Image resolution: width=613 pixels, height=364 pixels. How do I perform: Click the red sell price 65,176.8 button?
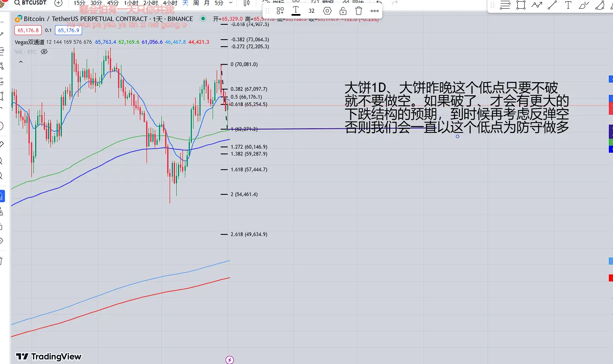pos(28,30)
